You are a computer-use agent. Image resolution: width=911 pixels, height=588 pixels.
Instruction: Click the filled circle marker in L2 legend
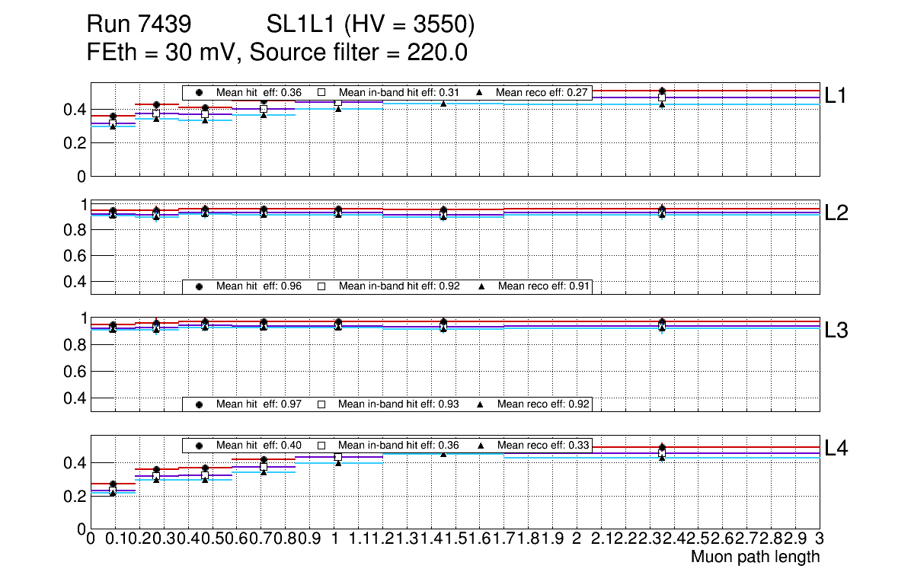click(200, 286)
